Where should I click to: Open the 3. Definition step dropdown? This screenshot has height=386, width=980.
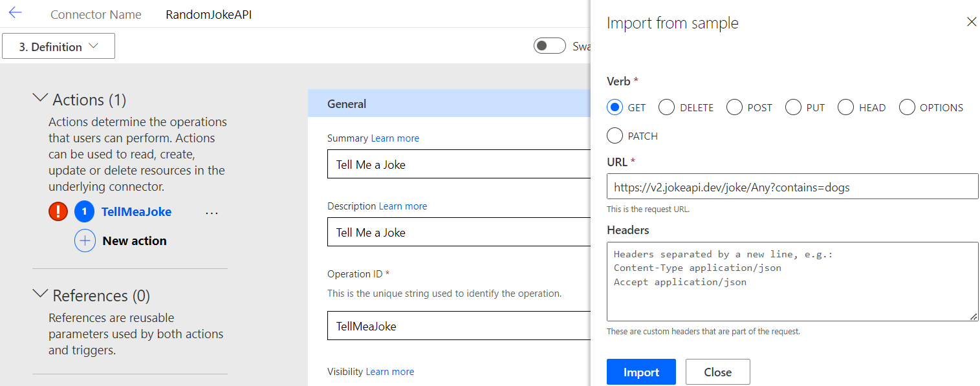tap(59, 47)
